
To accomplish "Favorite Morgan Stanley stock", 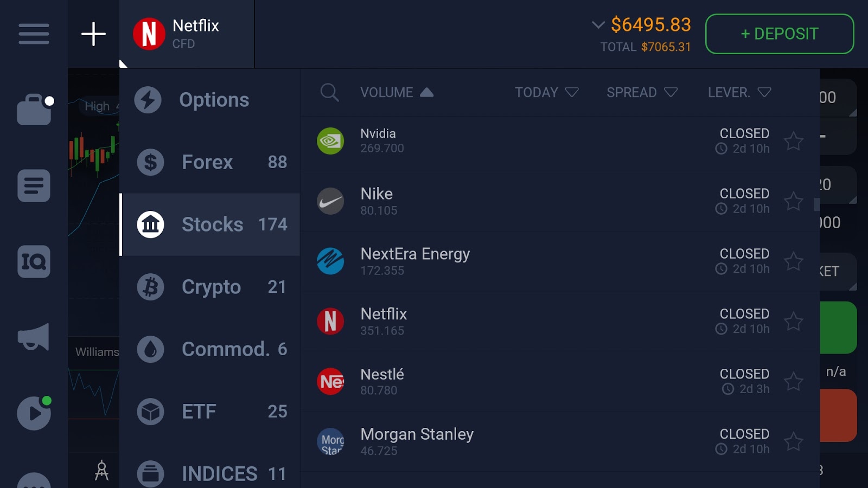I will coord(794,441).
